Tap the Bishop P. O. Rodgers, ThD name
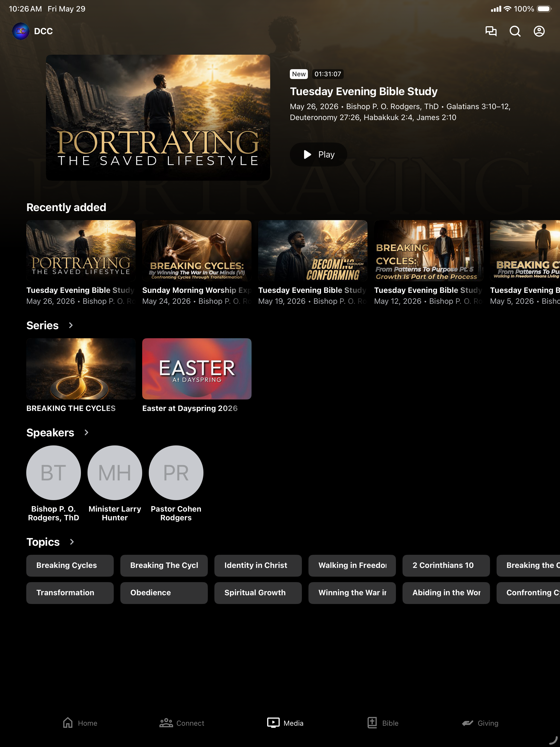 point(53,513)
